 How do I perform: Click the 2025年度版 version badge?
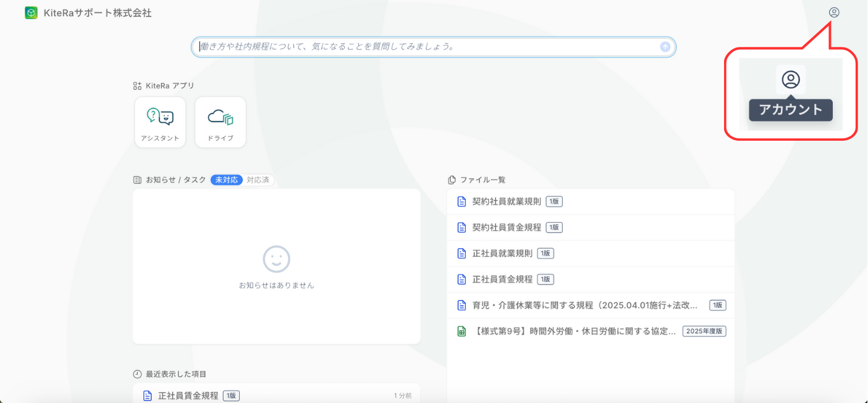pos(704,331)
